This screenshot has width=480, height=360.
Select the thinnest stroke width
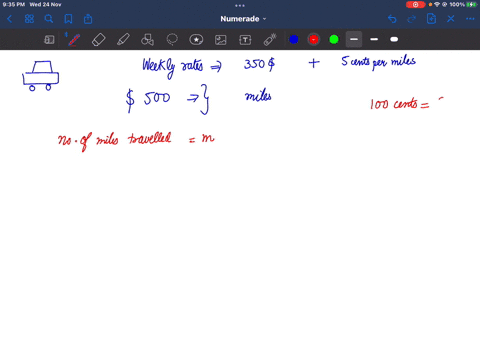tap(354, 39)
